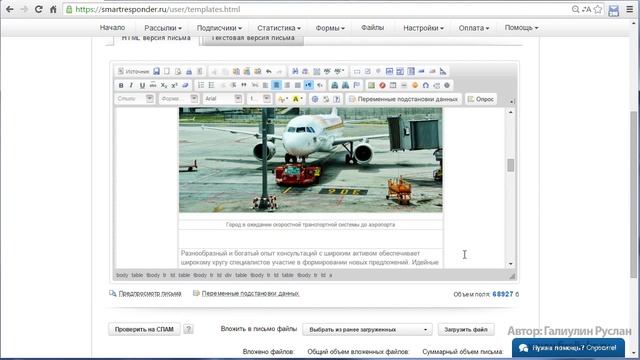Click the Replace icon next to Find
This screenshot has height=360, width=640.
click(305, 71)
